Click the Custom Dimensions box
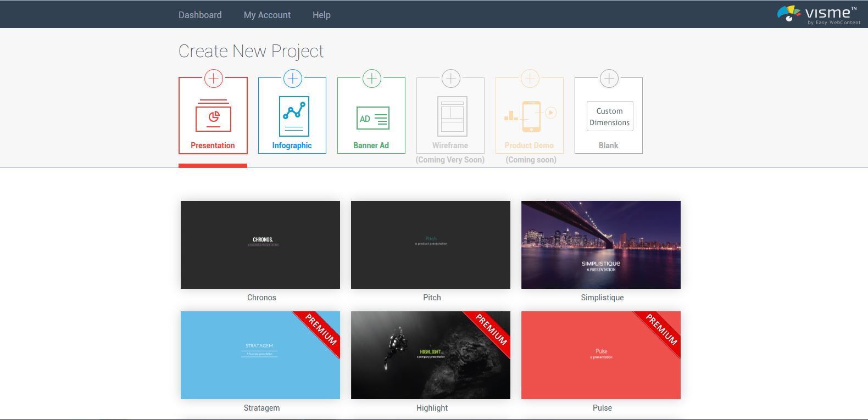This screenshot has width=868, height=420. pos(610,116)
